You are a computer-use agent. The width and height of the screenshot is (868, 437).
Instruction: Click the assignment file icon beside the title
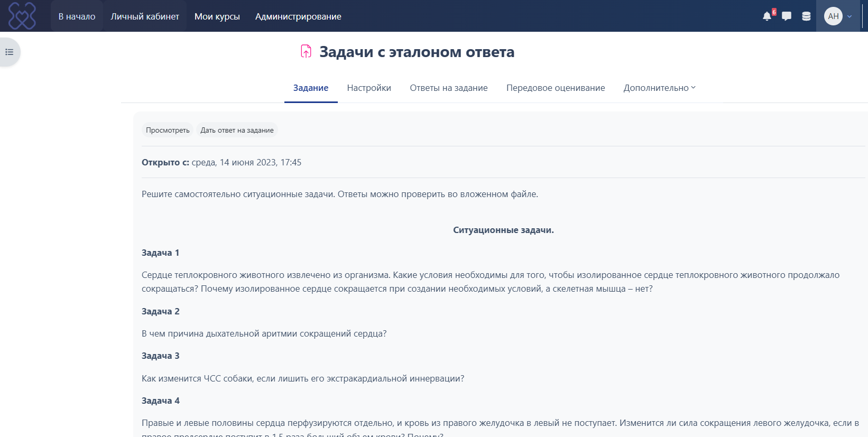coord(306,51)
